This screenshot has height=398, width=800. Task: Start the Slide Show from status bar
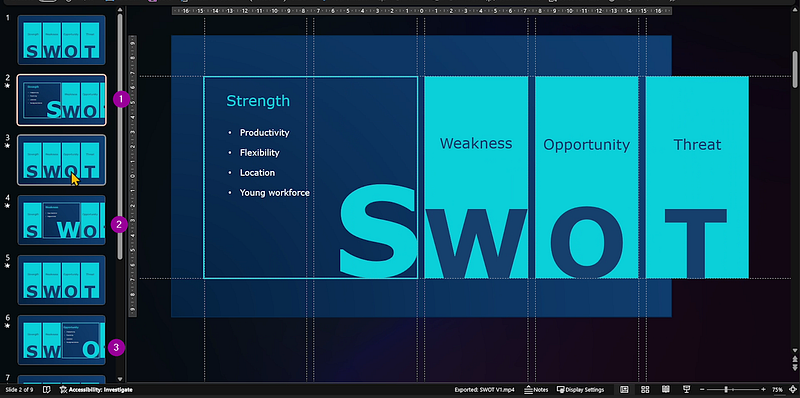click(x=687, y=390)
